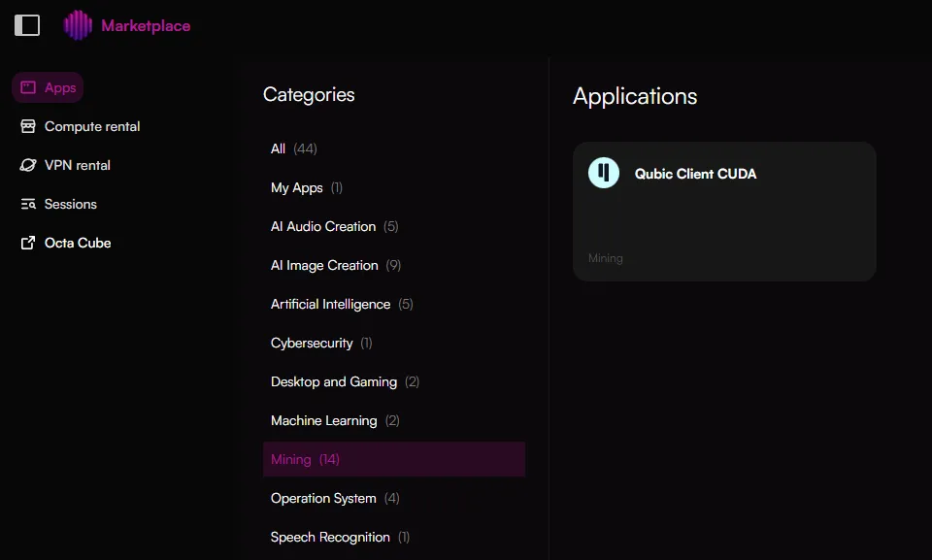The image size is (932, 560).
Task: Select Machine Learning category
Action: click(394, 420)
